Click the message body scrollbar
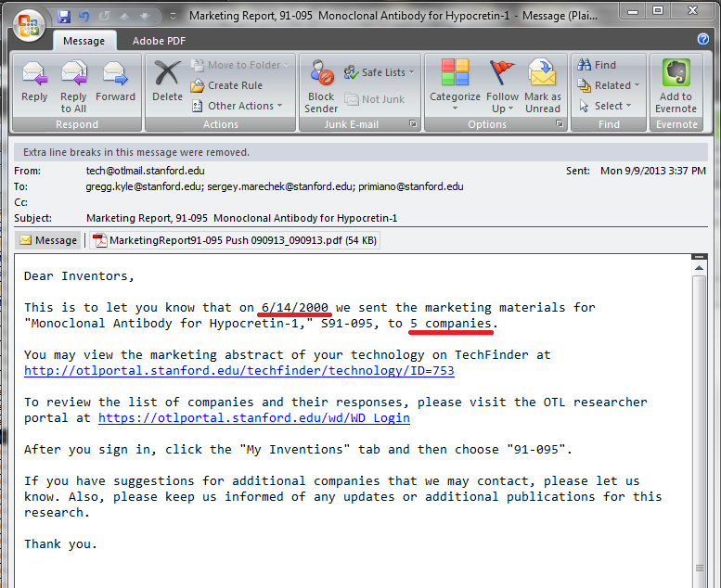The height and width of the screenshot is (588, 721). pos(699,417)
